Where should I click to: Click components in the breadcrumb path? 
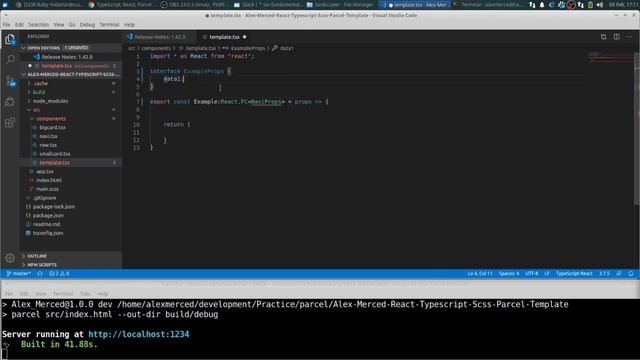(x=156, y=48)
